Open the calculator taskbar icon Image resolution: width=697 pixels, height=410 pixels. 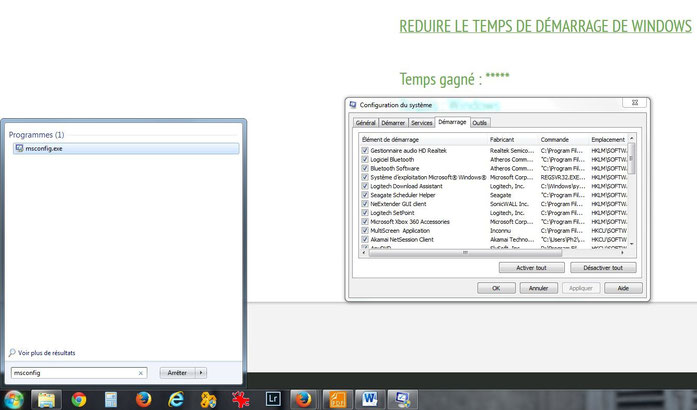click(111, 399)
